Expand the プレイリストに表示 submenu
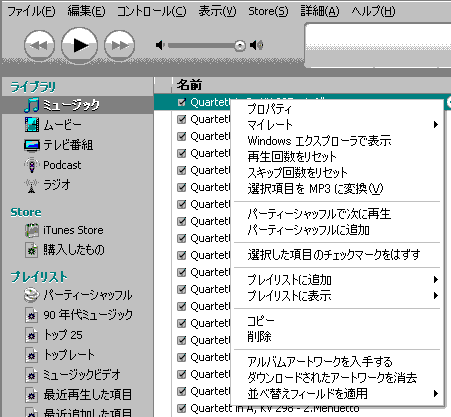The height and width of the screenshot is (417, 451). coord(337,296)
